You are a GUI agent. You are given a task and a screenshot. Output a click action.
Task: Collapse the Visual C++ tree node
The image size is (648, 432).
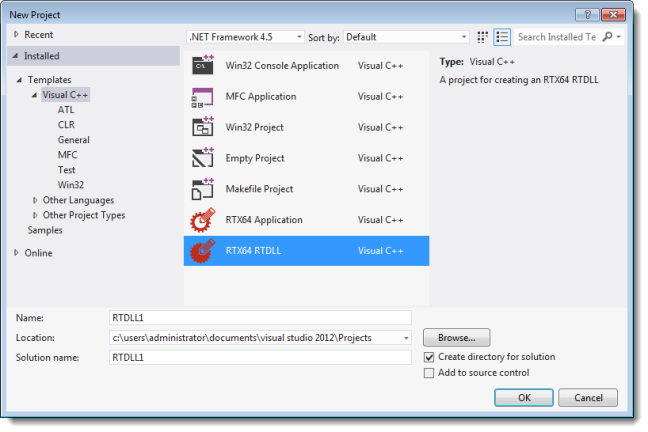coord(34,95)
